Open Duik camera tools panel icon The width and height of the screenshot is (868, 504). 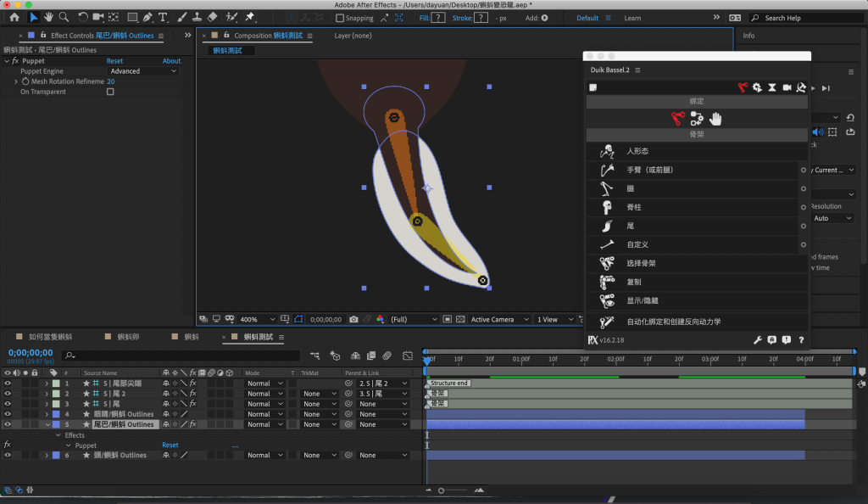787,87
